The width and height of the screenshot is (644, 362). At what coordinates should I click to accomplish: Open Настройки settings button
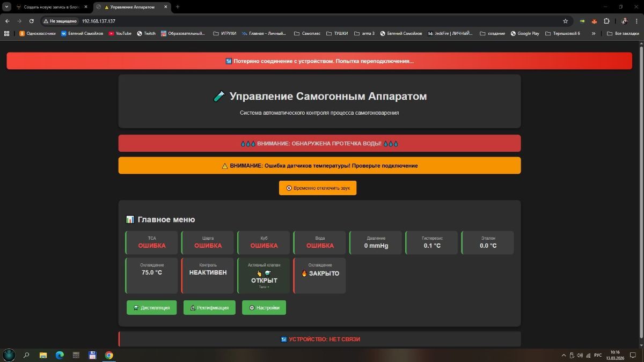pos(264,307)
